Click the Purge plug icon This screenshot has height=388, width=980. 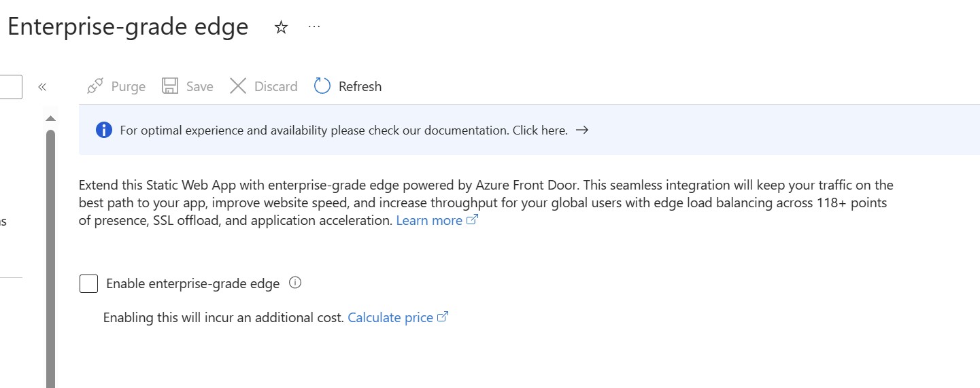click(95, 86)
